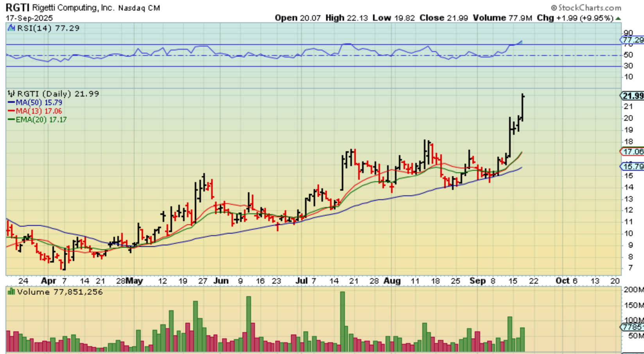The height and width of the screenshot is (354, 644).
Task: Click the Close 21.99 header value
Action: coord(443,18)
